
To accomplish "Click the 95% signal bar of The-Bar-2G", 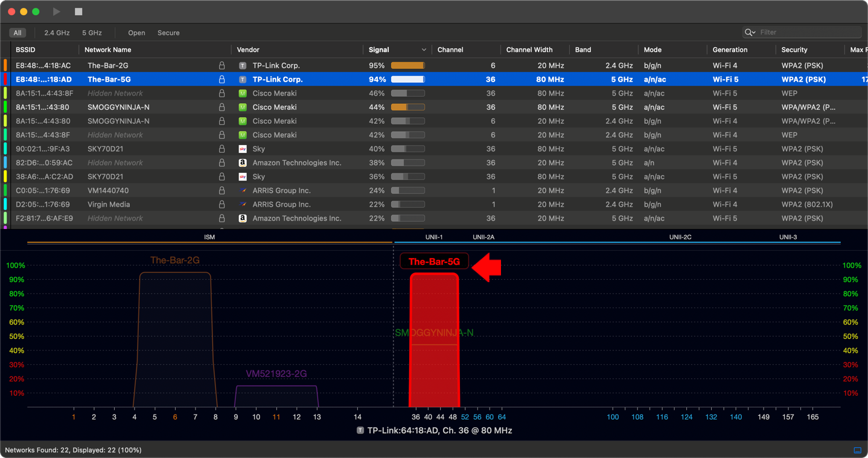I will tap(407, 65).
